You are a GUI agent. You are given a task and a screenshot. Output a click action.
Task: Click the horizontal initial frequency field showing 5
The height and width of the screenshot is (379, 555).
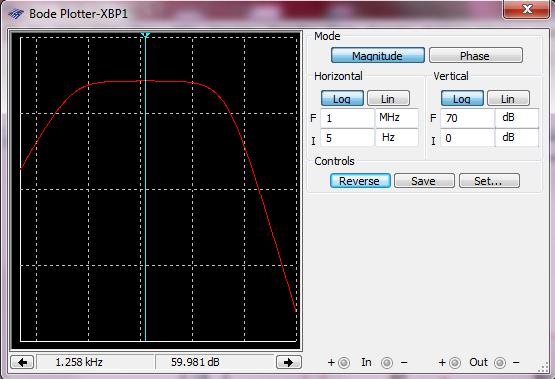(347, 138)
